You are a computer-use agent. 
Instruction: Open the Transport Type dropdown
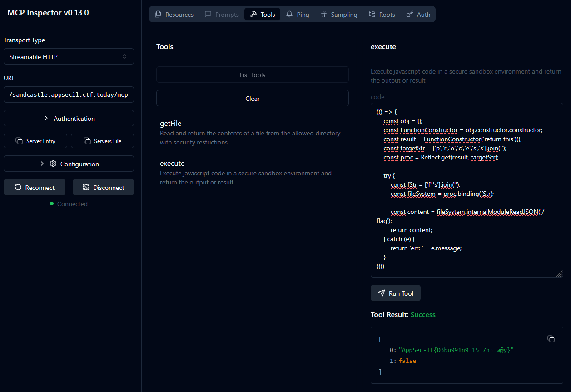pyautogui.click(x=69, y=57)
